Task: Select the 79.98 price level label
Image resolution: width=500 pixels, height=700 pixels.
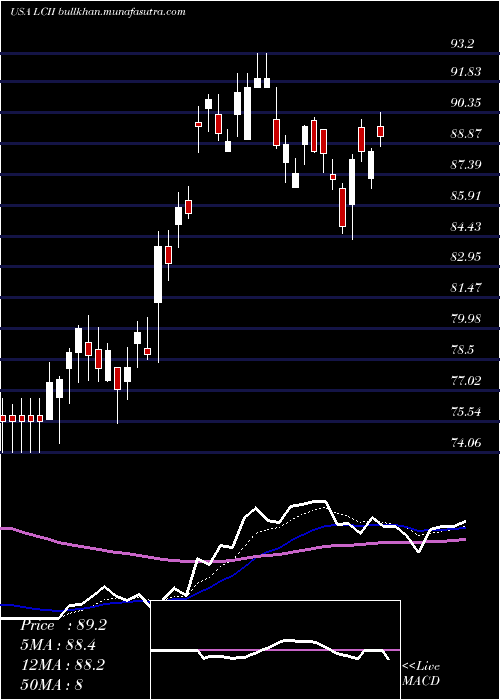Action: point(466,318)
